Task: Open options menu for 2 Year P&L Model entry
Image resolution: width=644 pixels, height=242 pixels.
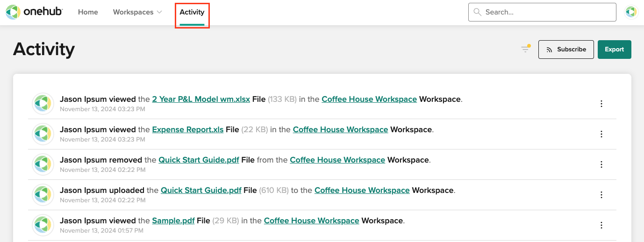Action: [601, 104]
